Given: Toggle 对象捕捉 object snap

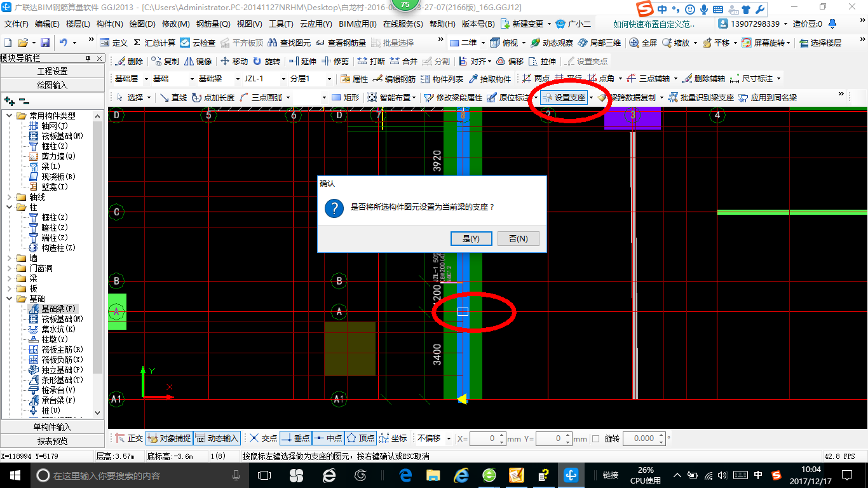Looking at the screenshot, I should [x=169, y=438].
